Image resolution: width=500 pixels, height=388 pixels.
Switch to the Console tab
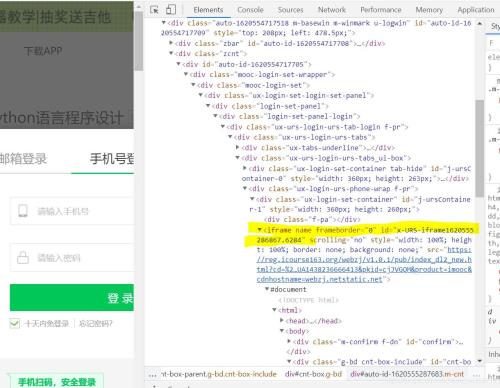tap(250, 10)
